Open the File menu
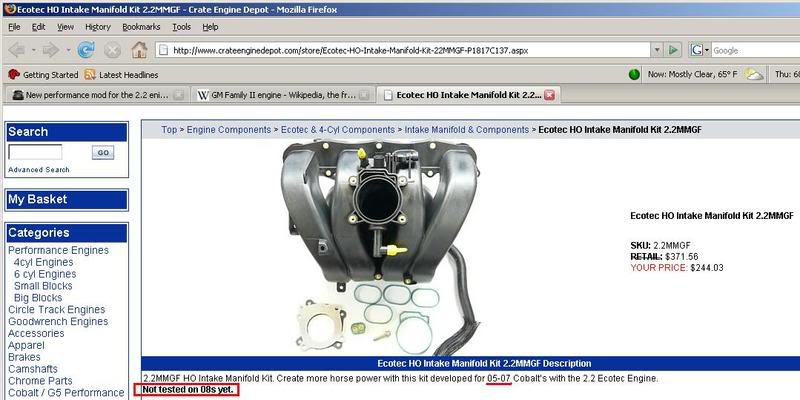This screenshot has width=800, height=400. [14, 27]
